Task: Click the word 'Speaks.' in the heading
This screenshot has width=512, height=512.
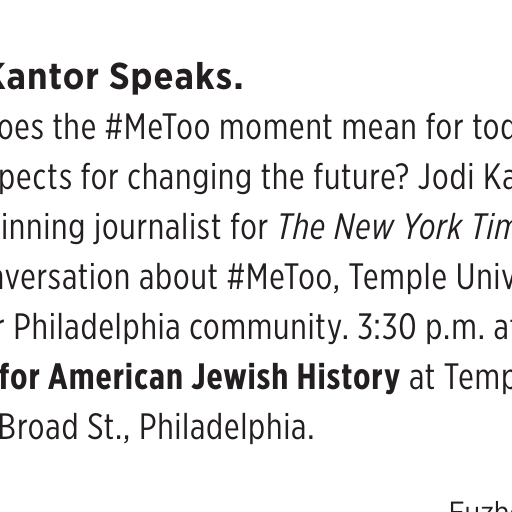Action: click(176, 78)
